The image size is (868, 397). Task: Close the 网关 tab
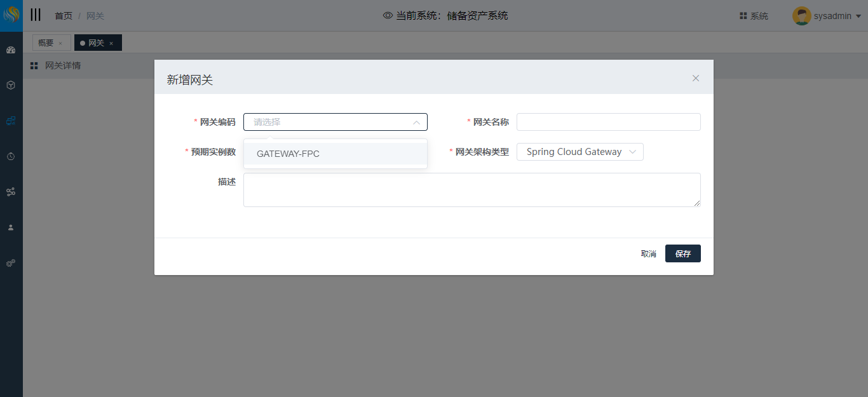click(x=111, y=43)
